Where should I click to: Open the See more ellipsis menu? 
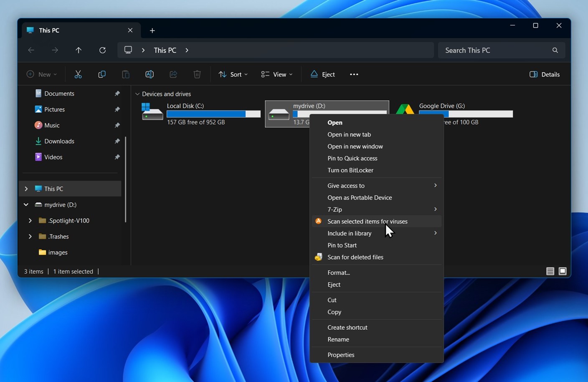[x=354, y=74]
